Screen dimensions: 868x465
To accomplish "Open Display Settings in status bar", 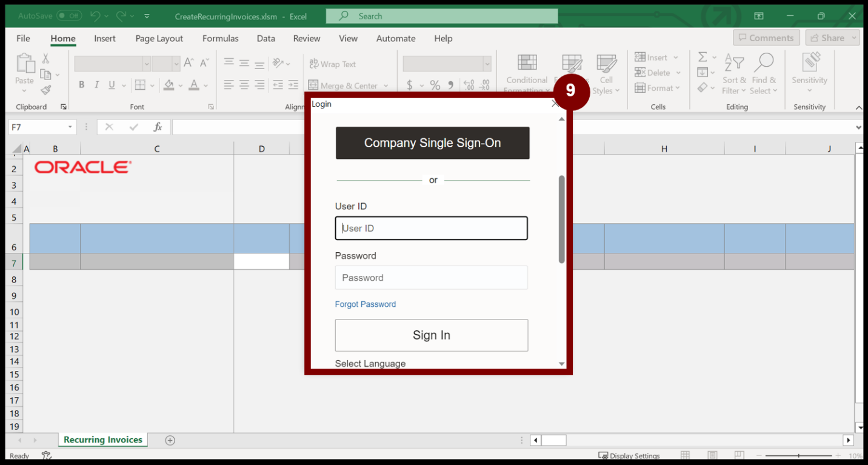I will point(629,456).
